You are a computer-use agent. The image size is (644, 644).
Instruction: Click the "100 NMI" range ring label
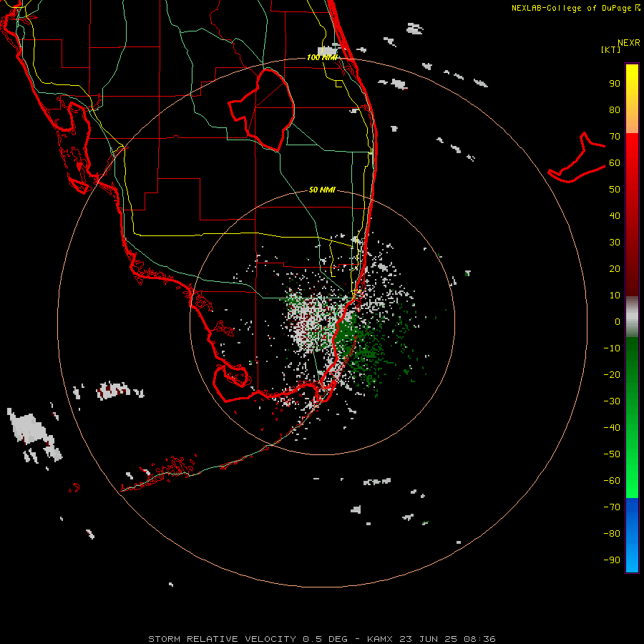(322, 57)
